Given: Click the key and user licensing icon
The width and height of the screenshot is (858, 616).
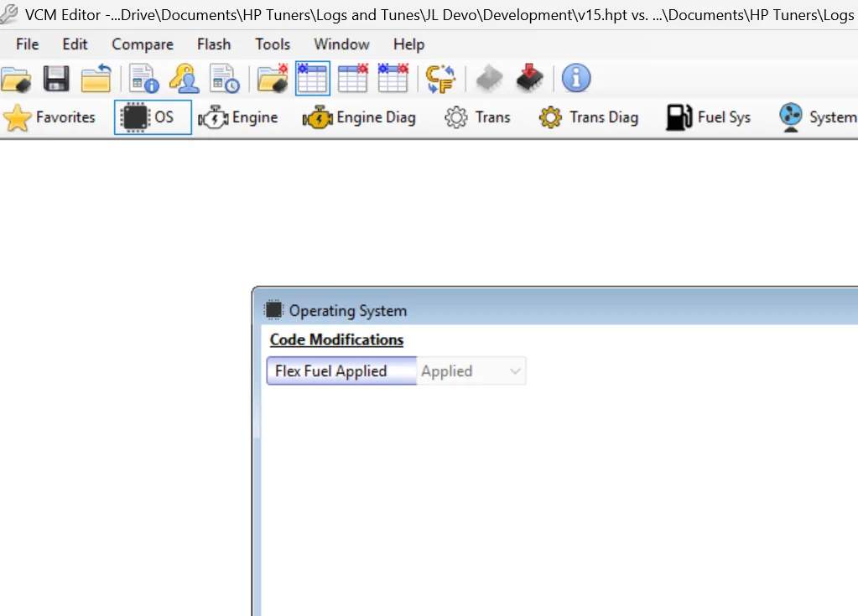Looking at the screenshot, I should [185, 79].
